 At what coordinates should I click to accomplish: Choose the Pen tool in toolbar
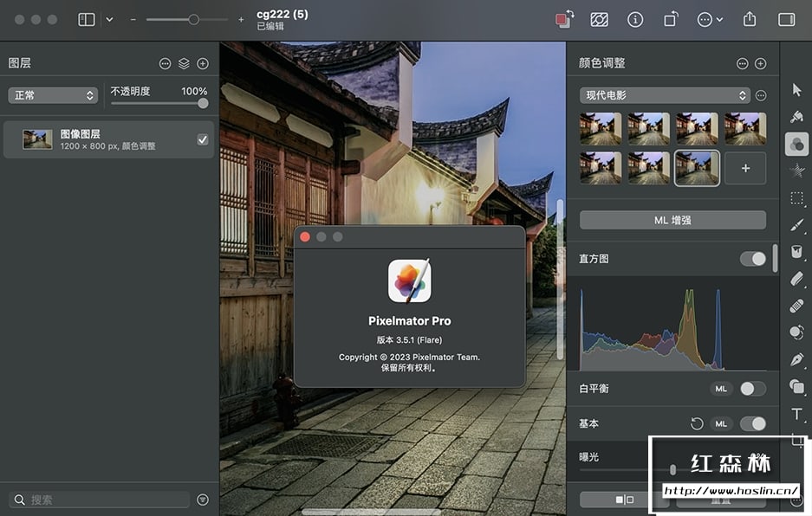pyautogui.click(x=796, y=358)
